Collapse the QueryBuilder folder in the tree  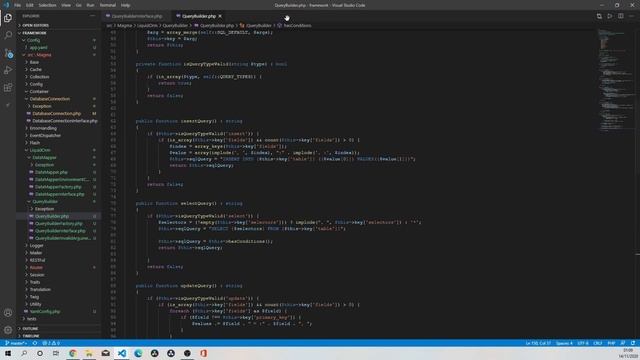pos(45,202)
